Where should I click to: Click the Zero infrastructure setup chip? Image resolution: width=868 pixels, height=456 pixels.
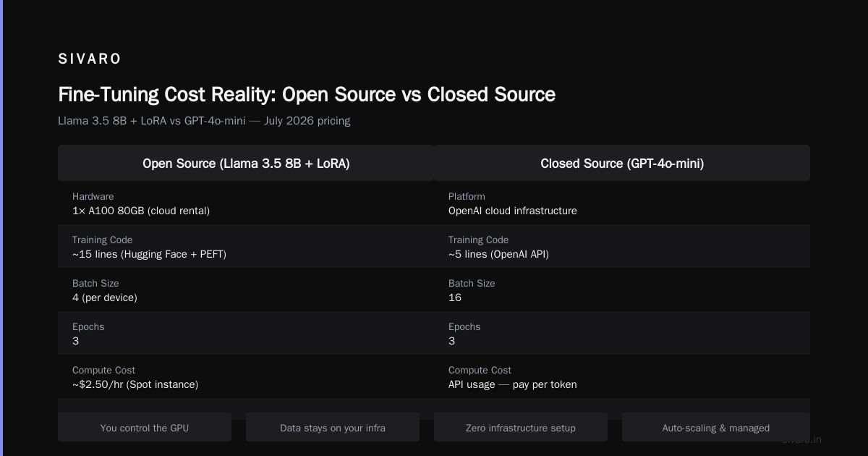[x=521, y=428]
